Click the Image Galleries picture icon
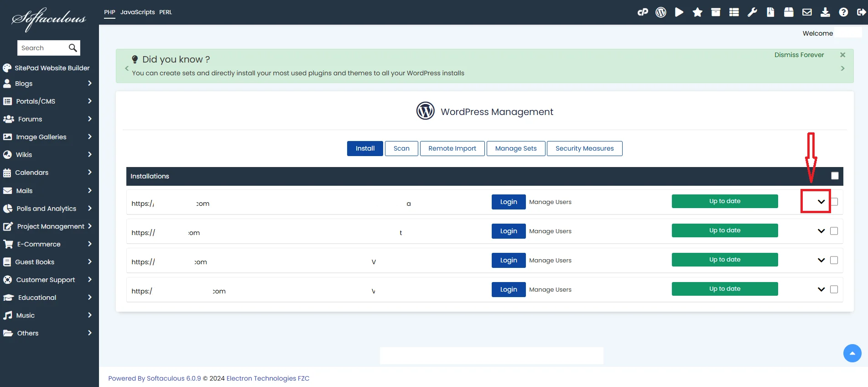This screenshot has width=868, height=387. pos(7,137)
